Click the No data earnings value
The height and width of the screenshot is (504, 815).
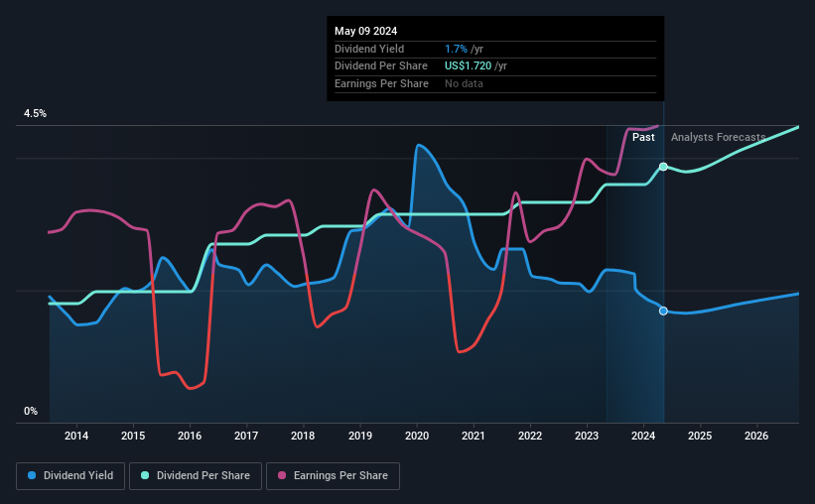tap(464, 83)
